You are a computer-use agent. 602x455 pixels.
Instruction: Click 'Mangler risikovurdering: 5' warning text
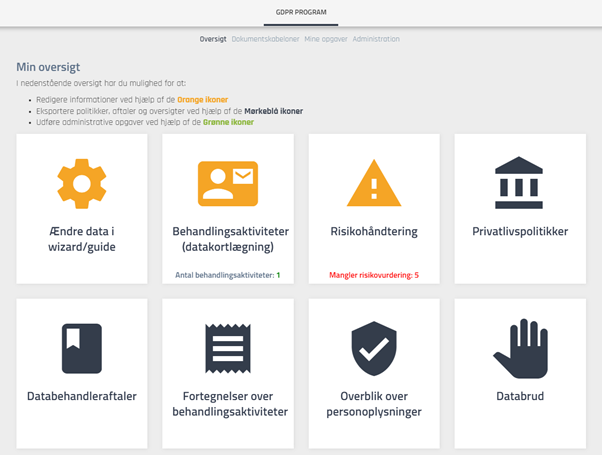click(374, 275)
